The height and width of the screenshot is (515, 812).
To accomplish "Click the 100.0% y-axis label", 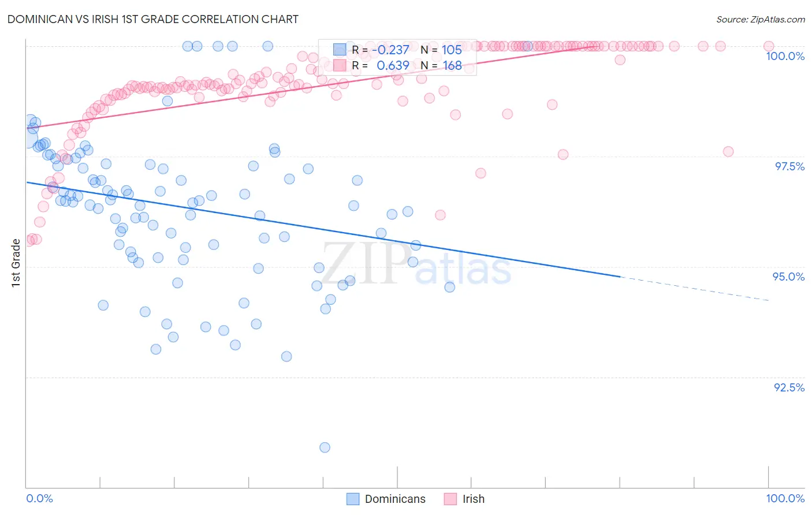I will [785, 56].
